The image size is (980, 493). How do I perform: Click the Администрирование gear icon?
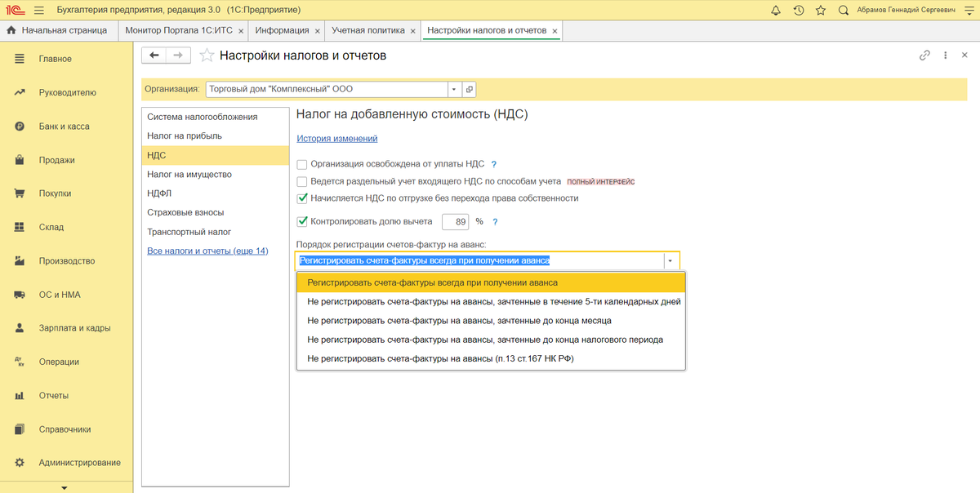click(x=20, y=463)
